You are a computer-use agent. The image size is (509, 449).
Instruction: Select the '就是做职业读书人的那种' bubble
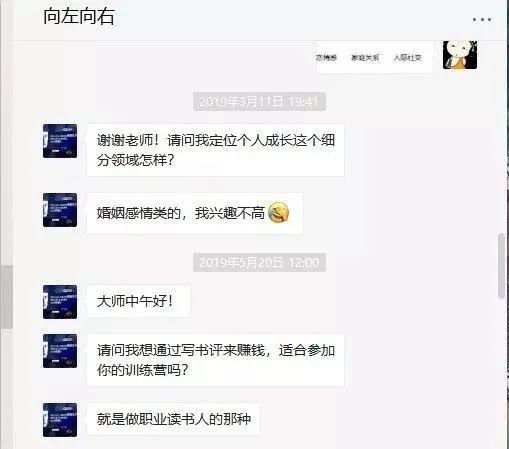pyautogui.click(x=173, y=419)
